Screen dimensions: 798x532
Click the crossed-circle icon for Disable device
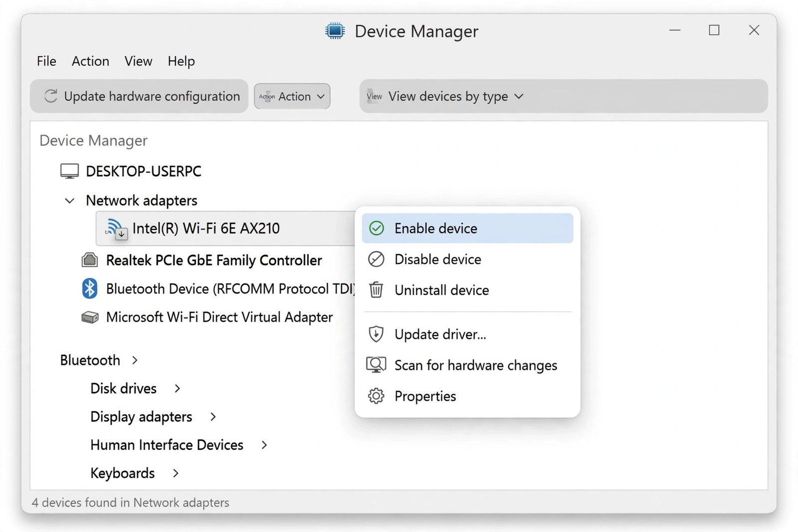click(376, 259)
